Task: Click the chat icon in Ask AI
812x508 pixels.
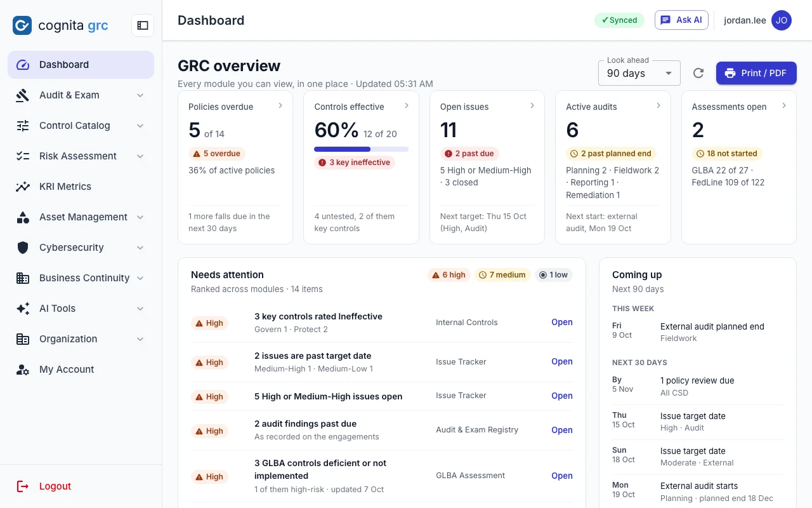Action: pos(665,20)
